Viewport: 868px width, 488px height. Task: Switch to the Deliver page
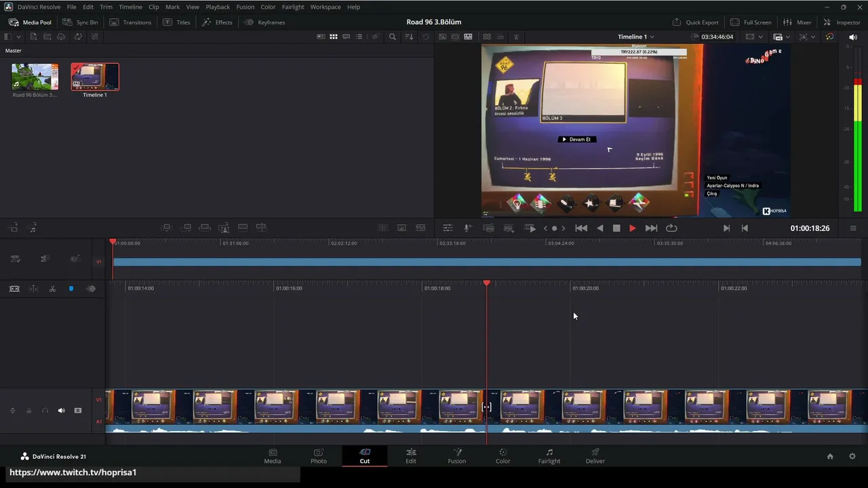click(595, 456)
